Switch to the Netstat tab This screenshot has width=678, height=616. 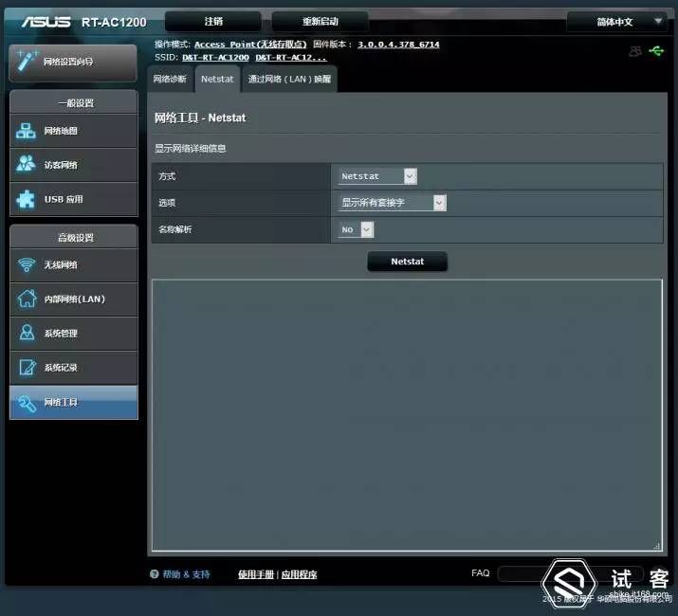(x=217, y=79)
